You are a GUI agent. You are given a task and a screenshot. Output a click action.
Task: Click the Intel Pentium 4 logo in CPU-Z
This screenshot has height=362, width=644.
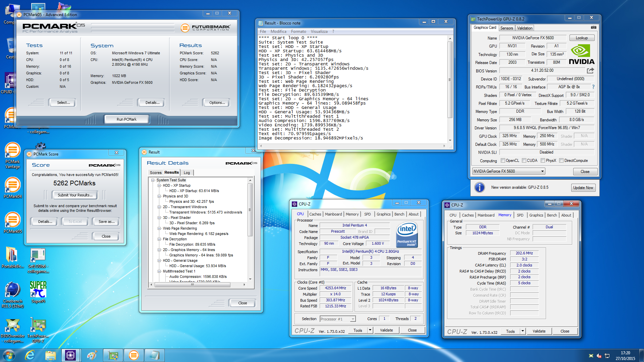(407, 234)
